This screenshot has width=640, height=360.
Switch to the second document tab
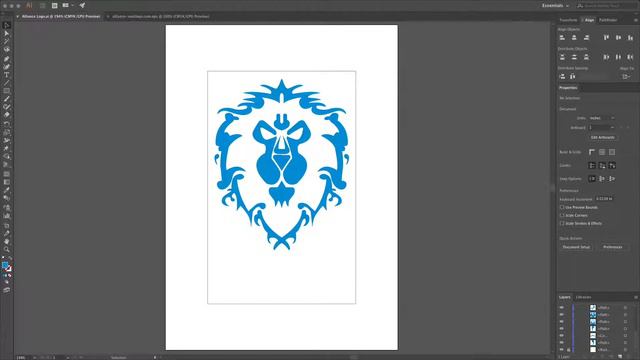click(x=160, y=16)
